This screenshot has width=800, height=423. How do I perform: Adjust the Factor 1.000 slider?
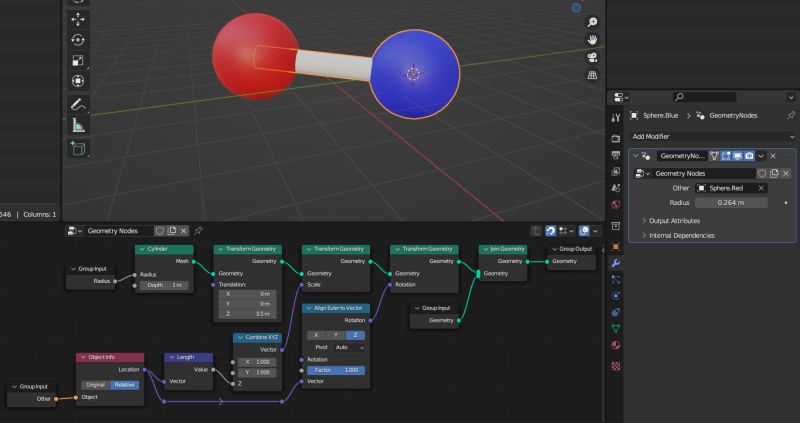(x=336, y=370)
